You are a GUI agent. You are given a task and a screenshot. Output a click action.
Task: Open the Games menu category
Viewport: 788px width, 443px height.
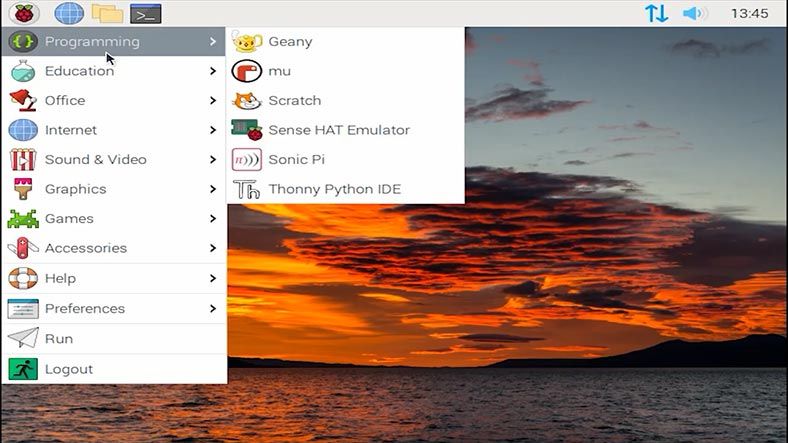114,218
